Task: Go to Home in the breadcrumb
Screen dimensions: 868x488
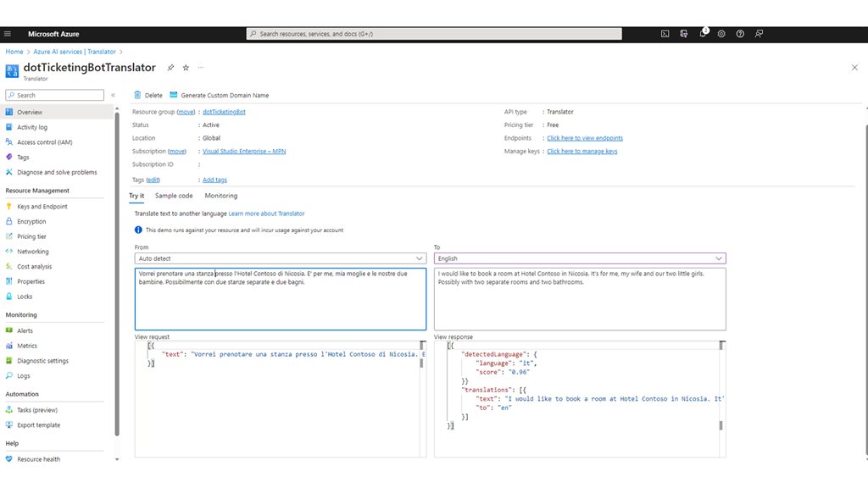Action: tap(14, 52)
